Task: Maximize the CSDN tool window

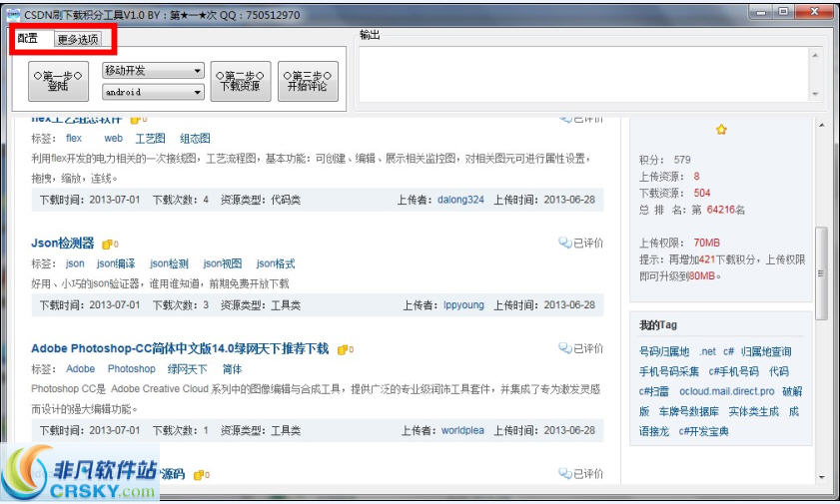Action: (x=783, y=12)
